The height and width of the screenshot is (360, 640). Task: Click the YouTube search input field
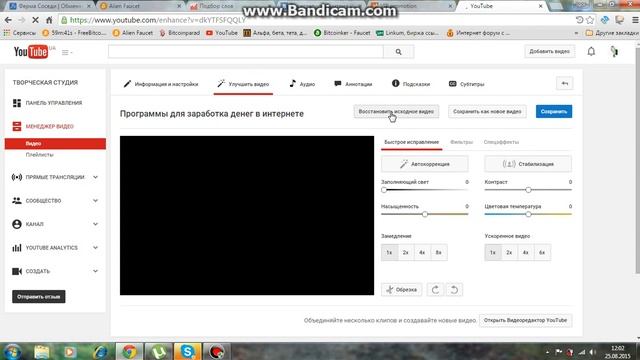(246, 52)
